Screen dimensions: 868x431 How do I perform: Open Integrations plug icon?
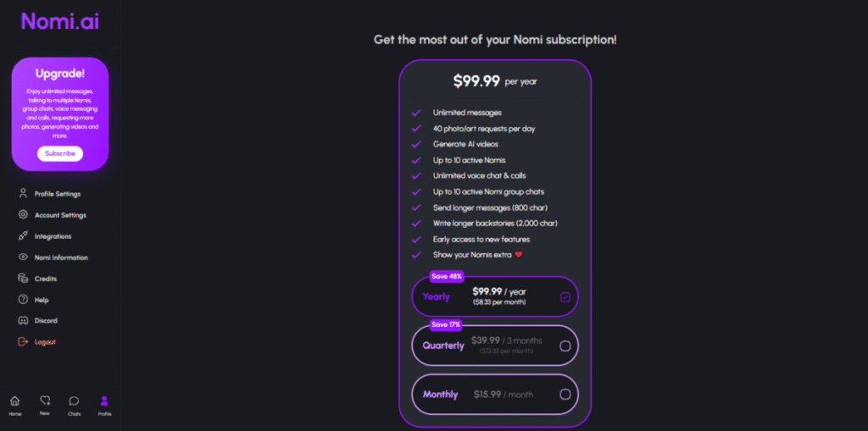tap(23, 235)
